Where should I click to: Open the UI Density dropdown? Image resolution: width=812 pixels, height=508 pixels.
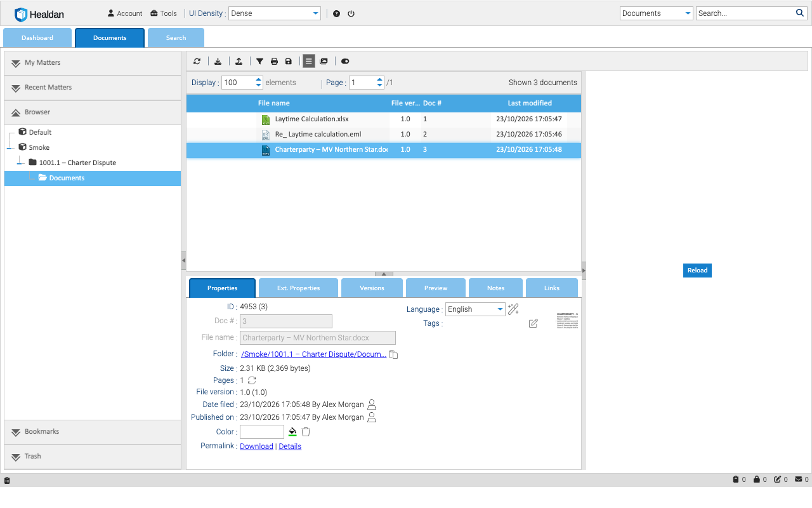click(275, 13)
